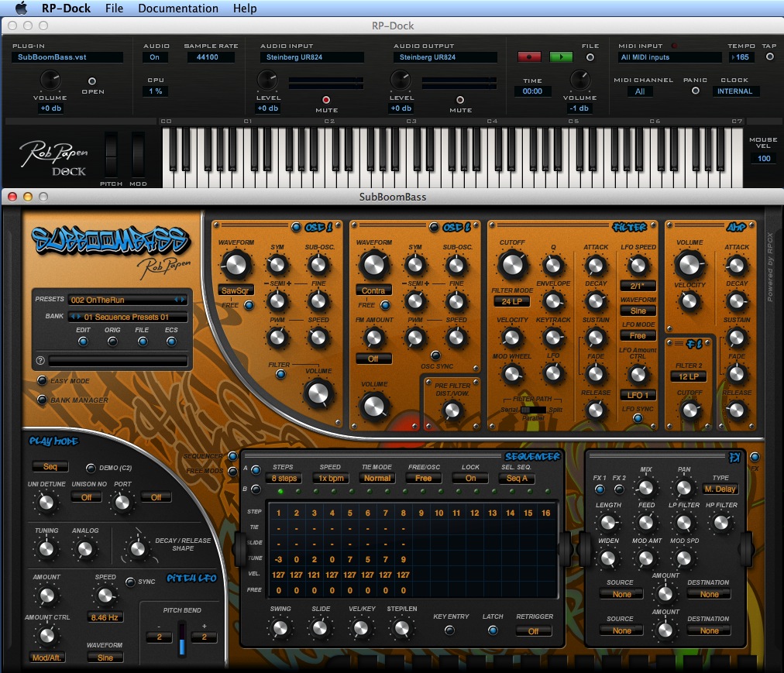Click the Apple menu icon
Viewport: 784px width, 673px height.
click(22, 8)
